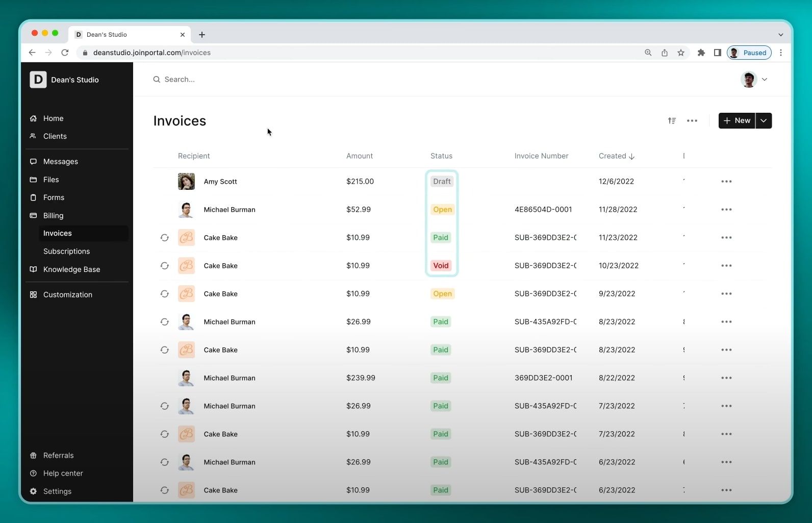Click the Home icon in the sidebar

(33, 118)
